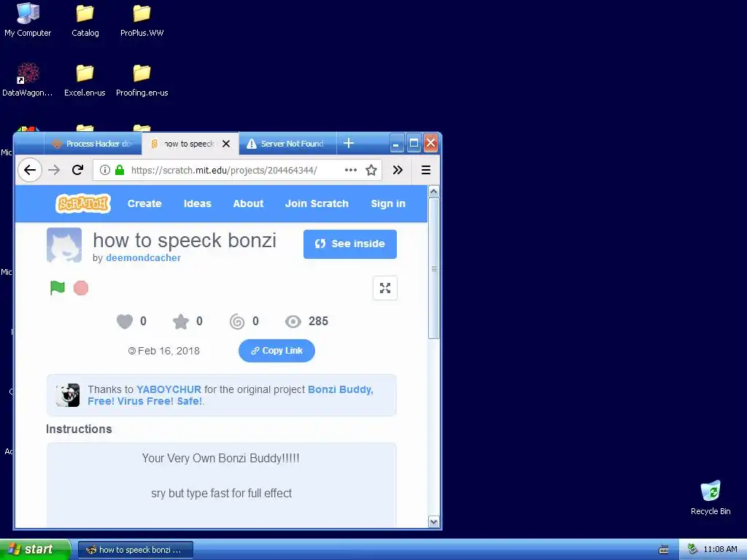This screenshot has width=747, height=560.
Task: Enter fullscreen mode for the project
Action: point(385,288)
